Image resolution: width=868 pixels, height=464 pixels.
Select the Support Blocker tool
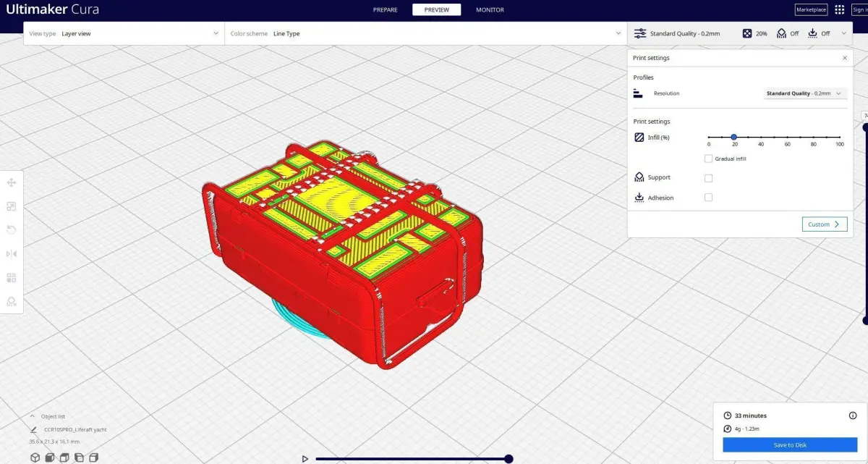point(12,301)
